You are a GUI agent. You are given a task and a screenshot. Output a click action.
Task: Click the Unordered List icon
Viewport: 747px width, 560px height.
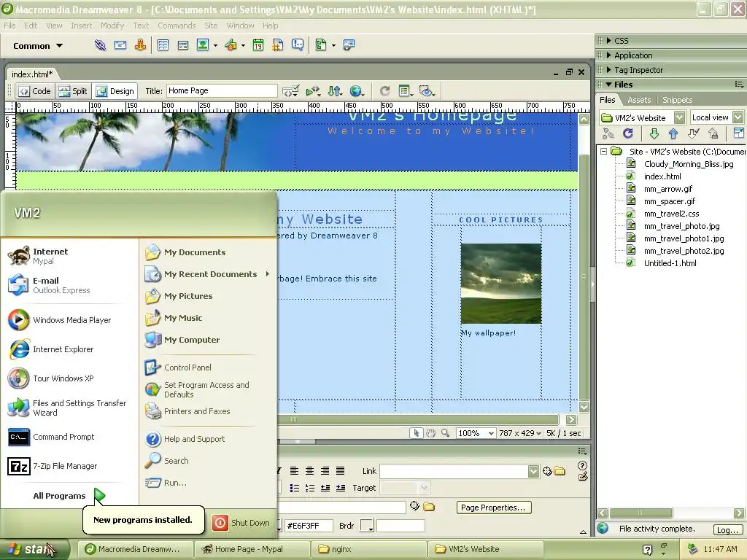295,488
